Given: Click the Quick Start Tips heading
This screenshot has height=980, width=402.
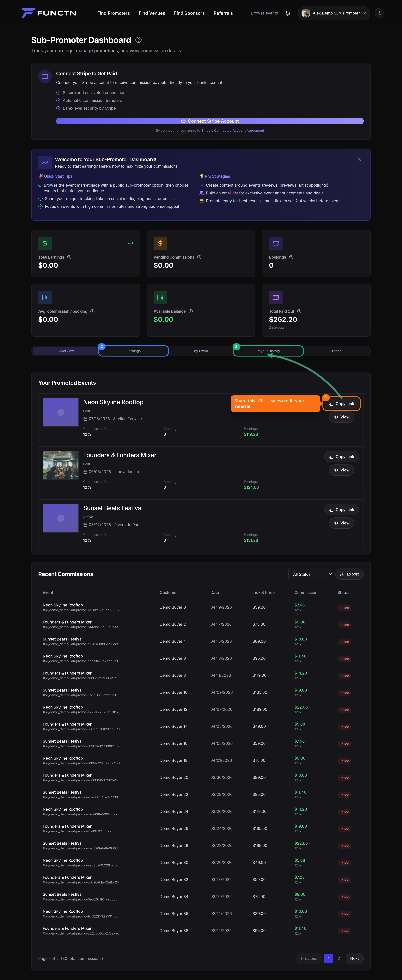Looking at the screenshot, I should click(55, 176).
